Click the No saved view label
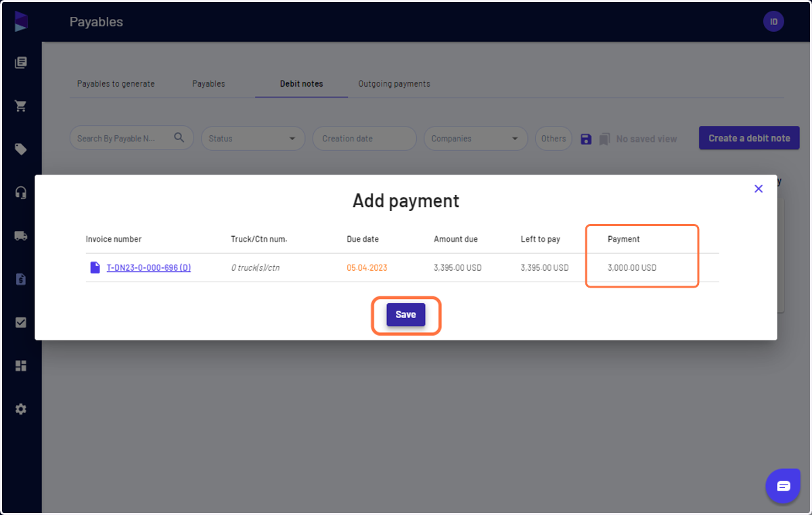The height and width of the screenshot is (515, 812). (646, 139)
